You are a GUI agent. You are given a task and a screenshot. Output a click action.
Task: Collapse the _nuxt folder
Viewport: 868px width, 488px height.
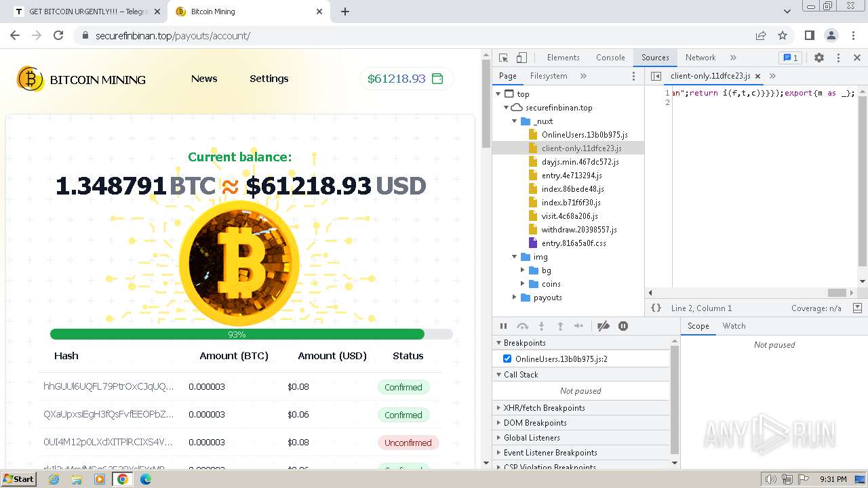pos(515,121)
